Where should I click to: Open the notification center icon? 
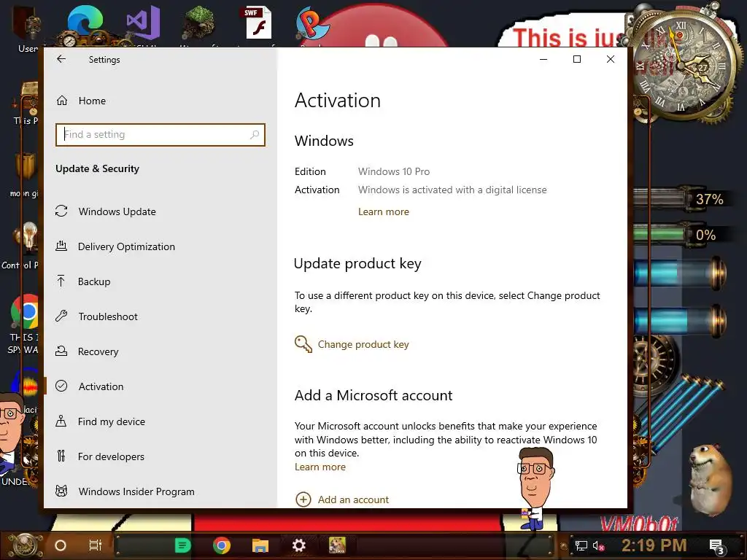[716, 546]
